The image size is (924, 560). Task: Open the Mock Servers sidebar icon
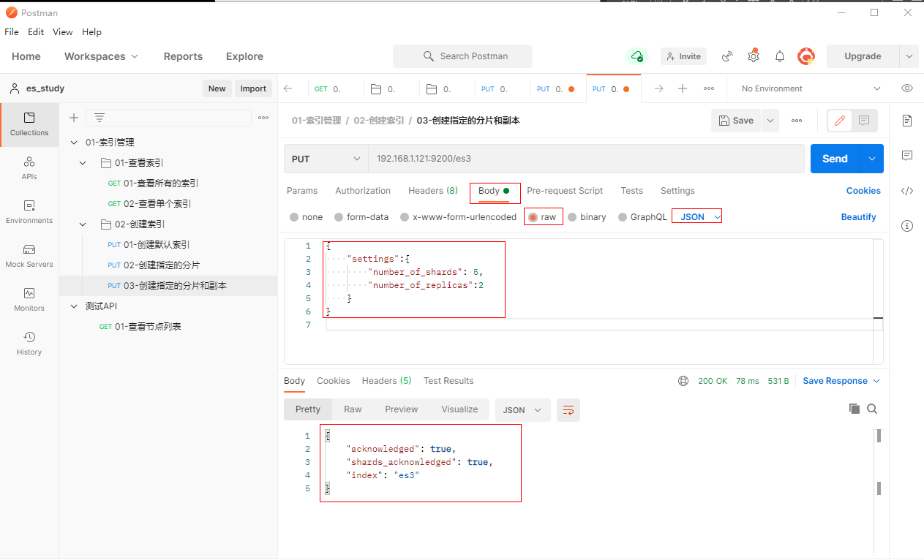tap(29, 256)
